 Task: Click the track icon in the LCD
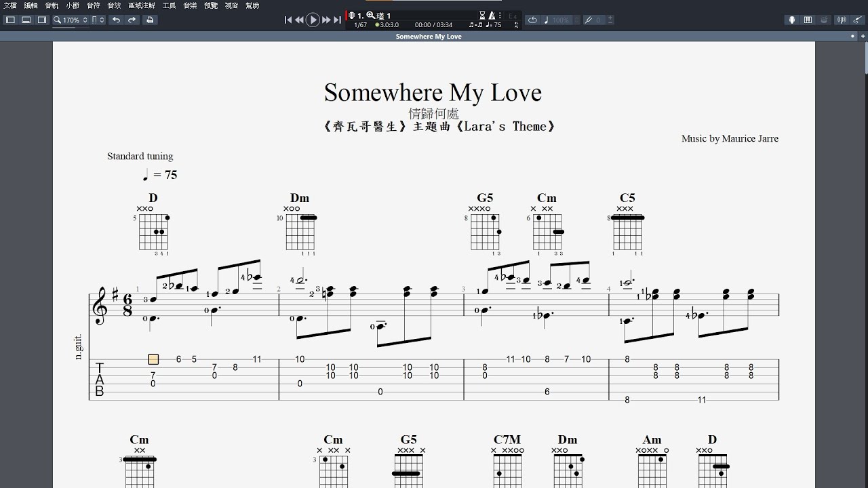pos(352,15)
